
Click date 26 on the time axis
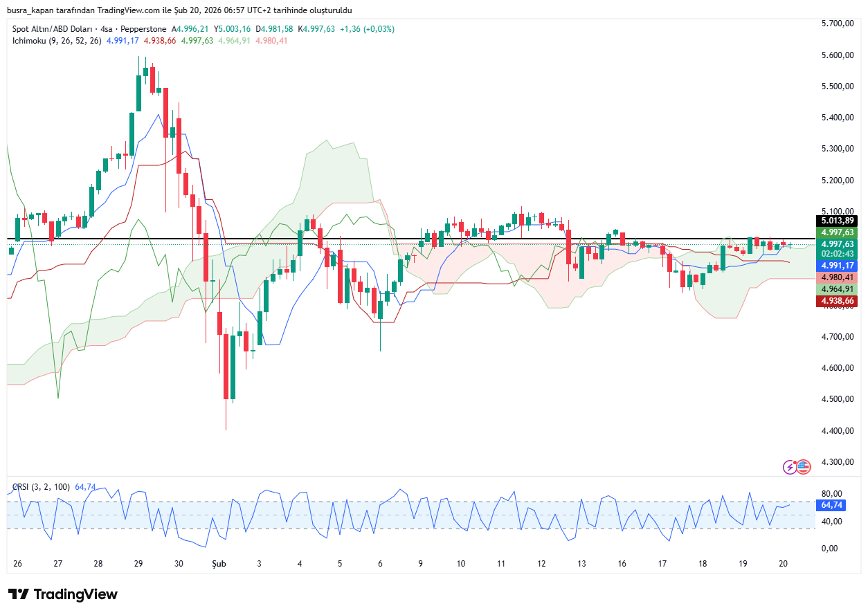[17, 564]
